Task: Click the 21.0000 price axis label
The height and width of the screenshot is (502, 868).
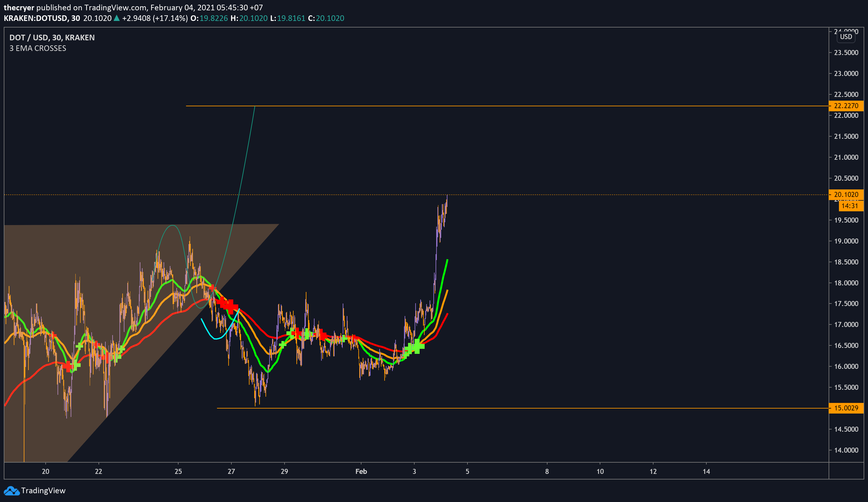Action: pyautogui.click(x=846, y=157)
